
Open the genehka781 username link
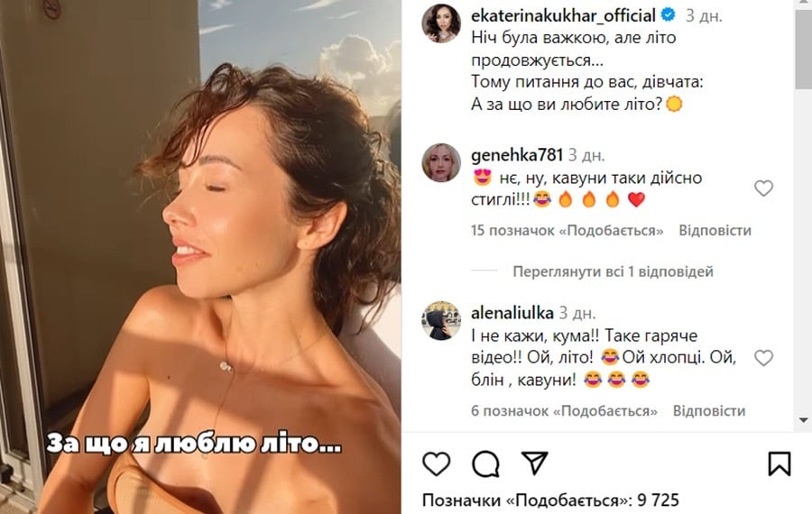(x=517, y=155)
